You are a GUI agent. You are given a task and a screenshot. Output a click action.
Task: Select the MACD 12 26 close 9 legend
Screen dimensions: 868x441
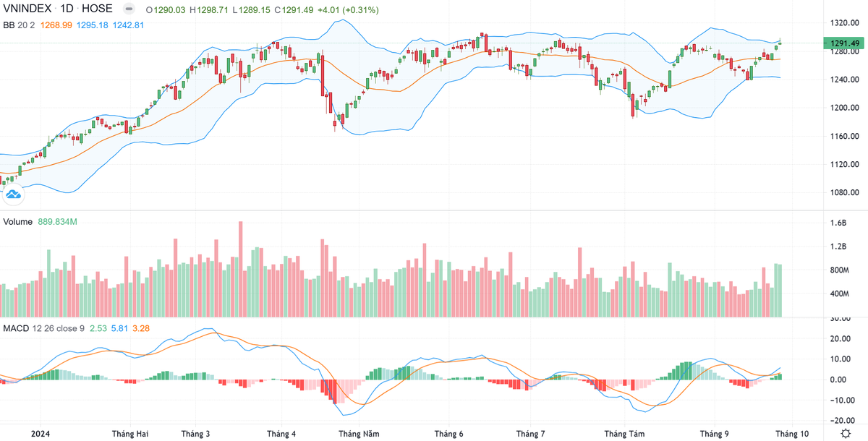click(44, 329)
